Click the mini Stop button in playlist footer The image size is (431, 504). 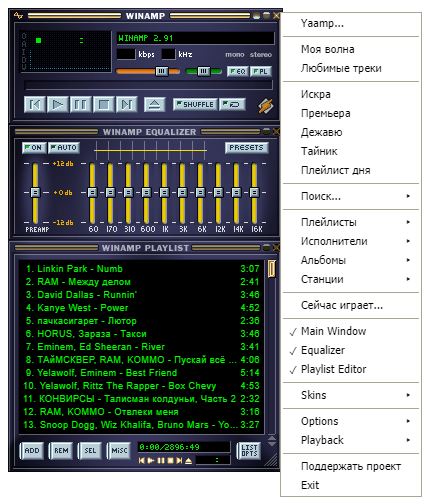coord(170,460)
